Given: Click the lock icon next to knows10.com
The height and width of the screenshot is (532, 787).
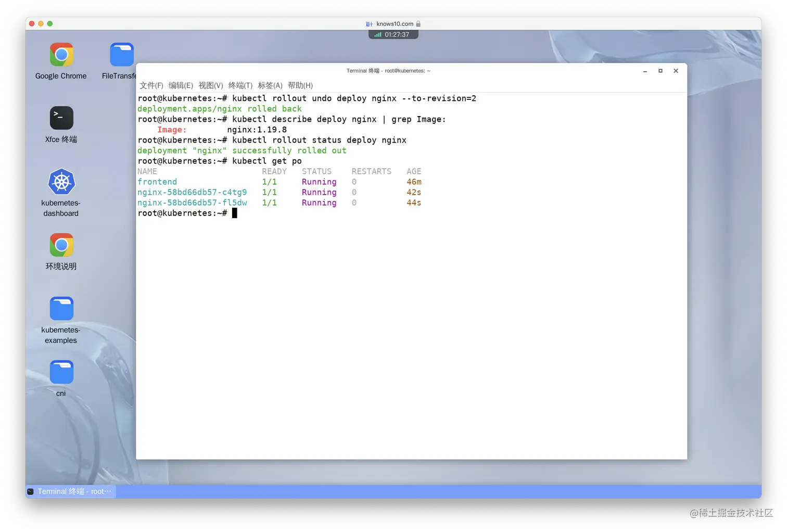Looking at the screenshot, I should click(x=418, y=24).
